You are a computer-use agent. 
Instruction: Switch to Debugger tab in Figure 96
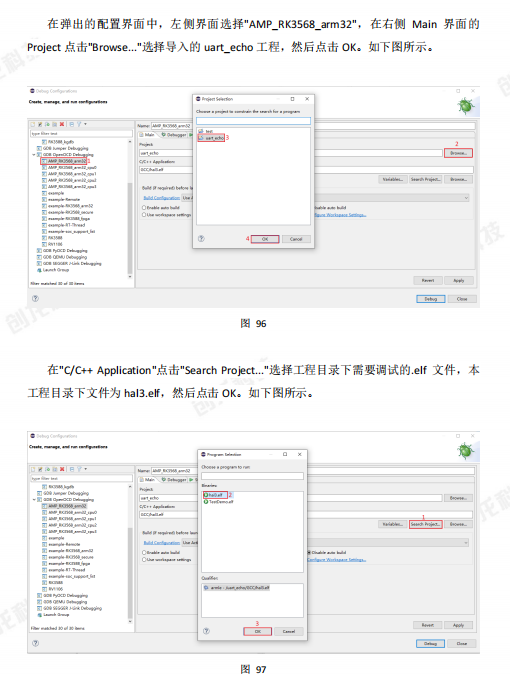coord(174,135)
